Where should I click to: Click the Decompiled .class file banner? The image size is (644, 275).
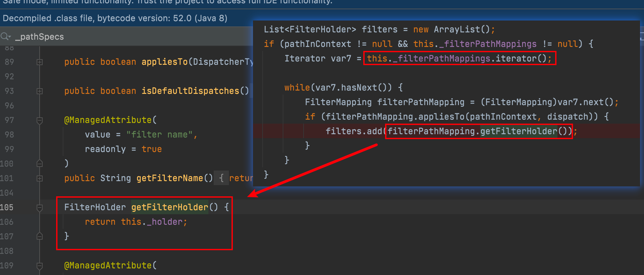coord(115,18)
